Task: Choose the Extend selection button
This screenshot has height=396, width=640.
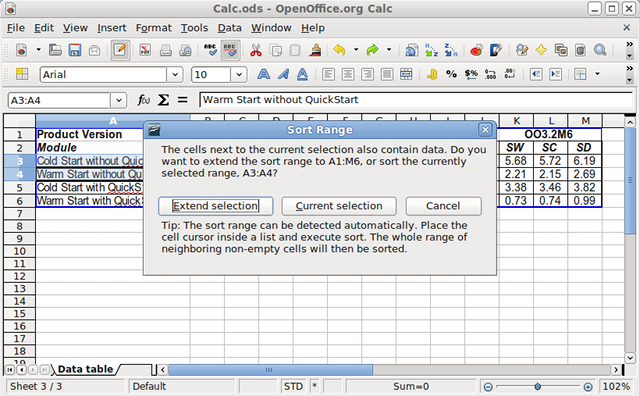Action: (216, 206)
